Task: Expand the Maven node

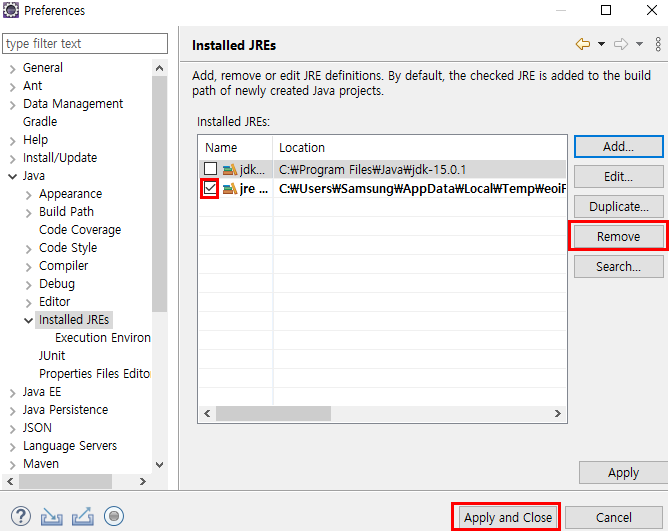Action: (x=12, y=464)
